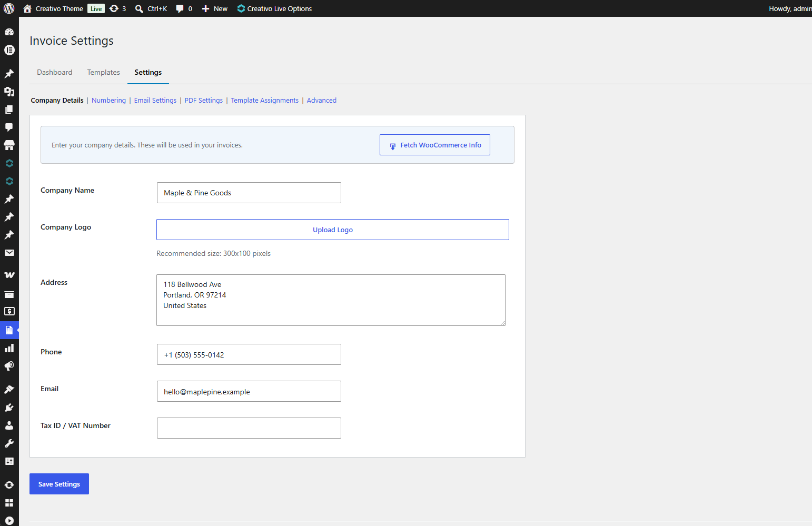Image resolution: width=812 pixels, height=526 pixels.
Task: Click the 'Phone' field label
Action: coord(51,352)
